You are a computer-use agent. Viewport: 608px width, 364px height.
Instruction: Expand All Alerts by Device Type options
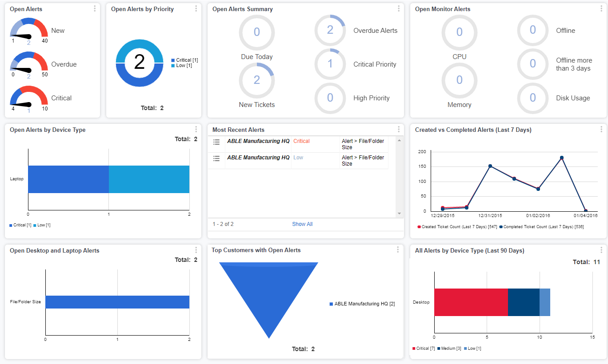[601, 250]
